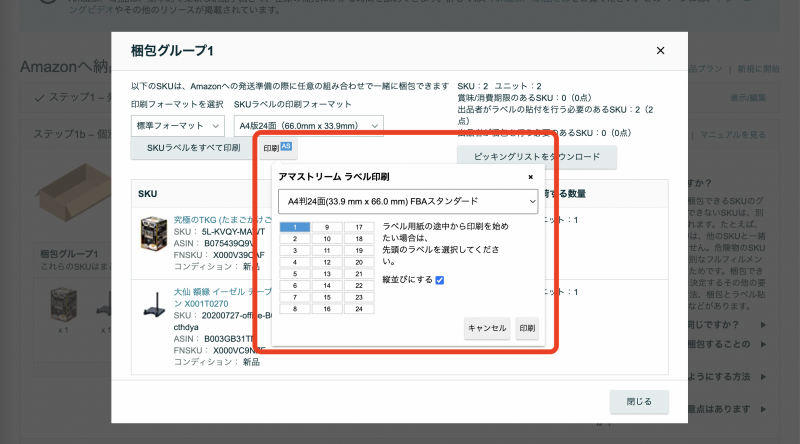This screenshot has height=444, width=800.
Task: Open the 大仙 額縁 イーゼル product link
Action: click(222, 298)
